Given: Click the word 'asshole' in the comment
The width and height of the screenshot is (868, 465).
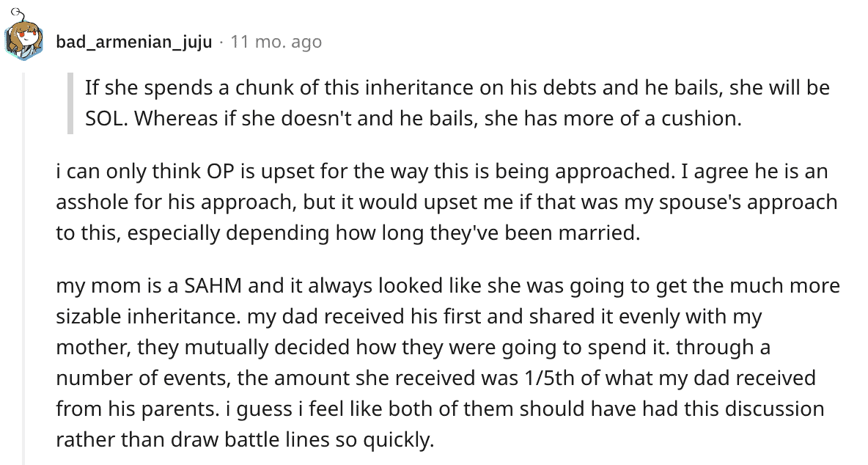Looking at the screenshot, I should [x=92, y=202].
